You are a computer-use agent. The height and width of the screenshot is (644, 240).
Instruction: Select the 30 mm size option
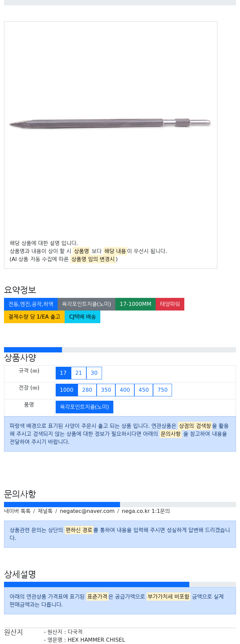[x=94, y=373]
